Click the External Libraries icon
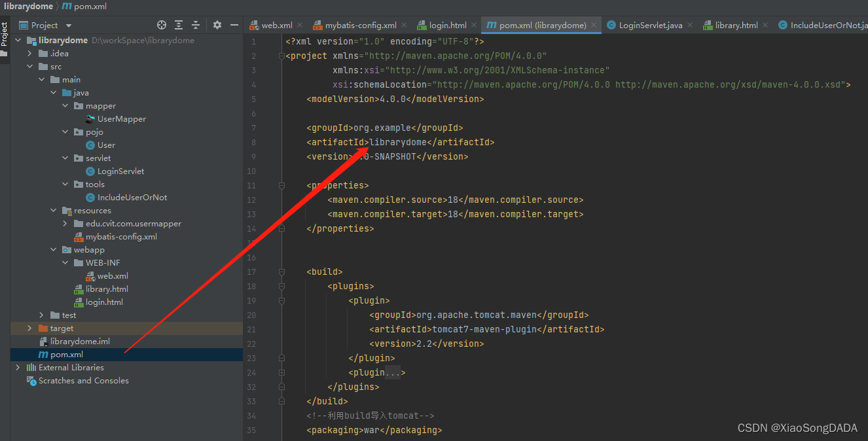 click(x=31, y=368)
